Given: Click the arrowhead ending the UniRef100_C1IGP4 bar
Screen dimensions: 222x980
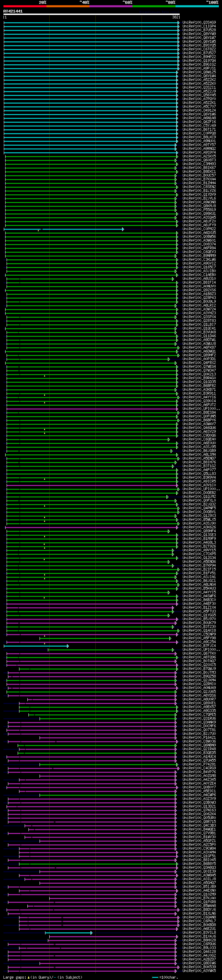Looking at the screenshot, I should click(x=178, y=26).
